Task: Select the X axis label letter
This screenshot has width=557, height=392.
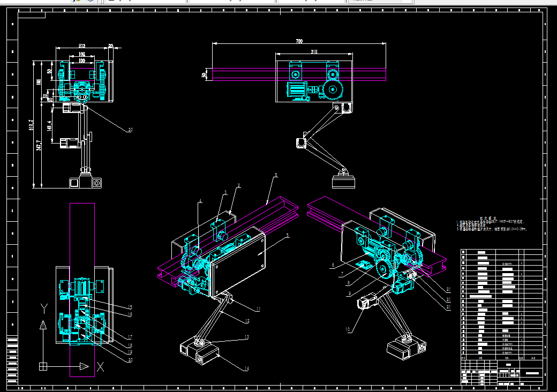Action: [x=101, y=367]
